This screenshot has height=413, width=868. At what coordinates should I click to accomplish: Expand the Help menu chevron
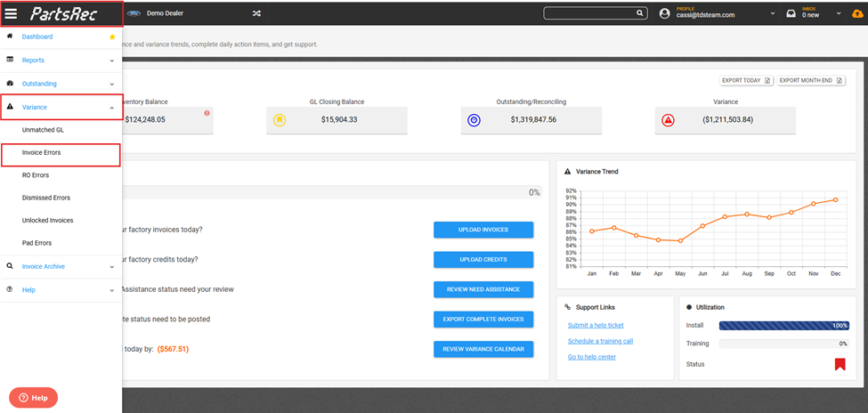[112, 290]
